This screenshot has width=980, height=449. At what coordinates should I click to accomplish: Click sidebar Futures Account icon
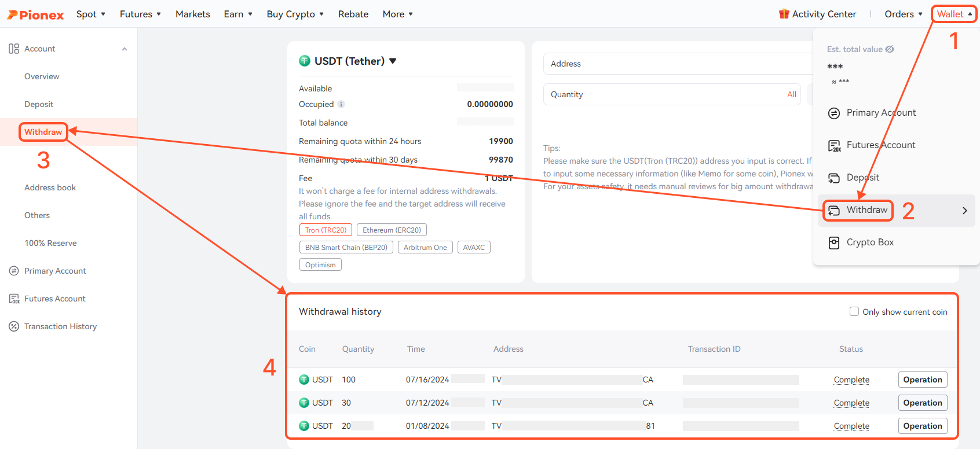coord(14,299)
